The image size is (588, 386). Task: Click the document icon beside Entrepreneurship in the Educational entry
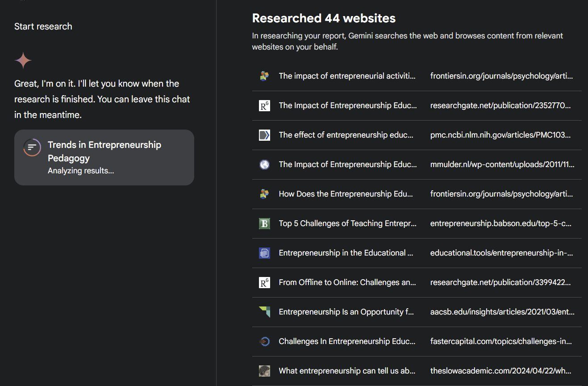(x=264, y=253)
